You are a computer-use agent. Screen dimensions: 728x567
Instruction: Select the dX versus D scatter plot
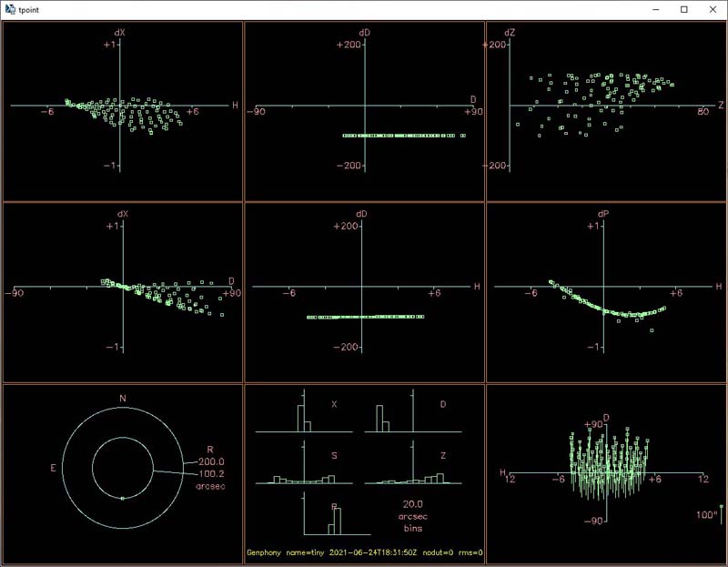pos(123,291)
